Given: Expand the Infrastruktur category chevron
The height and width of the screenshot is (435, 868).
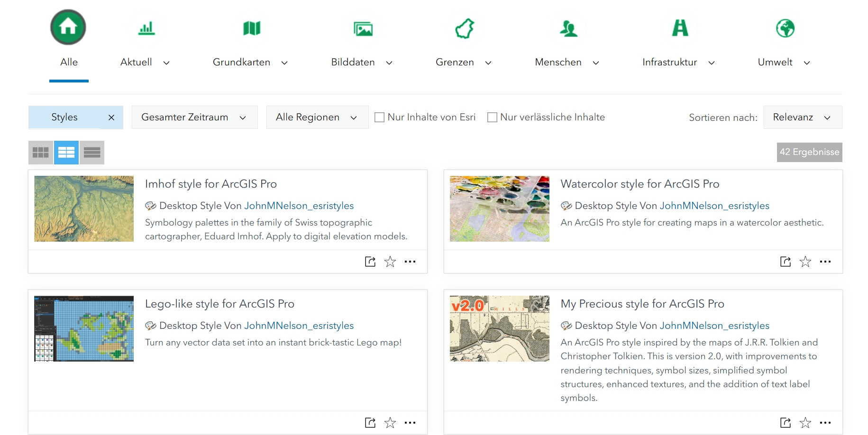Looking at the screenshot, I should (x=712, y=63).
